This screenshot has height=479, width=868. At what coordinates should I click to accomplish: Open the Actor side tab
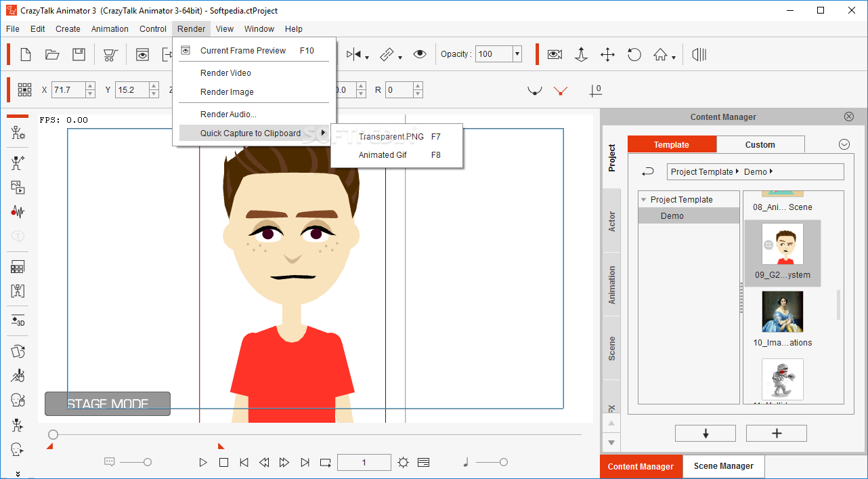[x=612, y=222]
